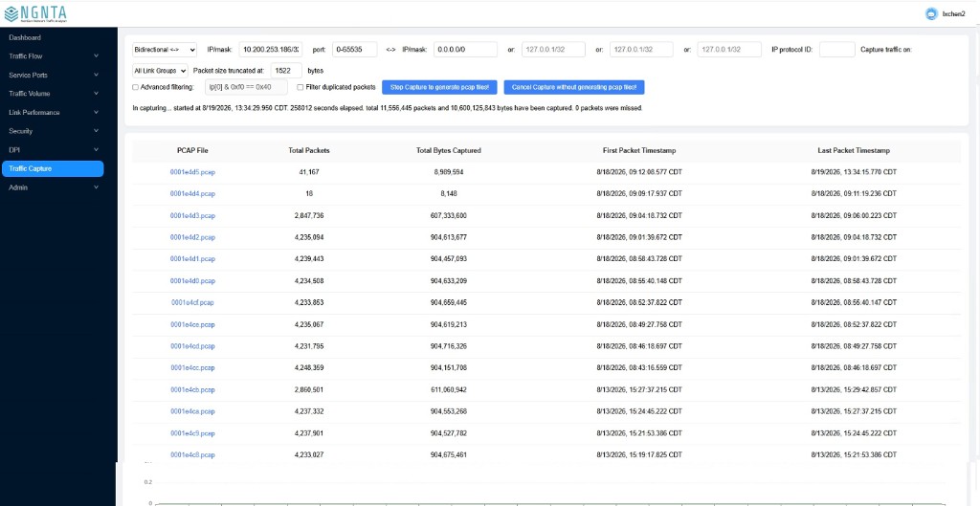Expand the Security sidebar menu
The height and width of the screenshot is (506, 980).
coord(53,131)
